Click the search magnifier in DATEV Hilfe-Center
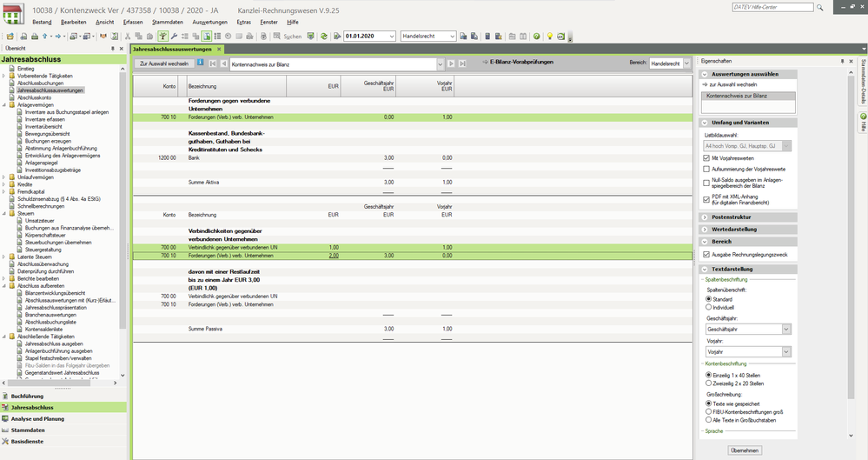The image size is (868, 460). [x=820, y=8]
